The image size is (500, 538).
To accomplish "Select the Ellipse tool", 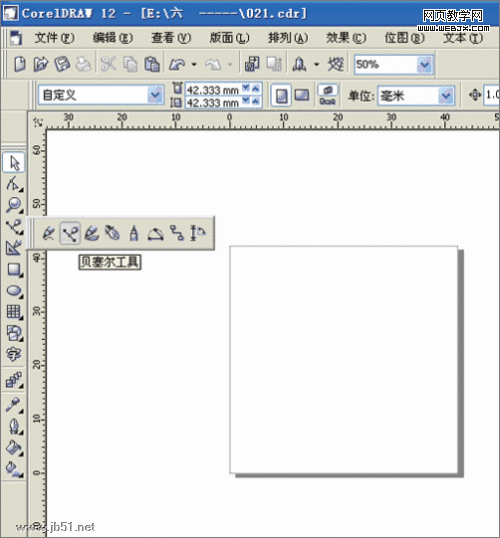I will coord(14,291).
